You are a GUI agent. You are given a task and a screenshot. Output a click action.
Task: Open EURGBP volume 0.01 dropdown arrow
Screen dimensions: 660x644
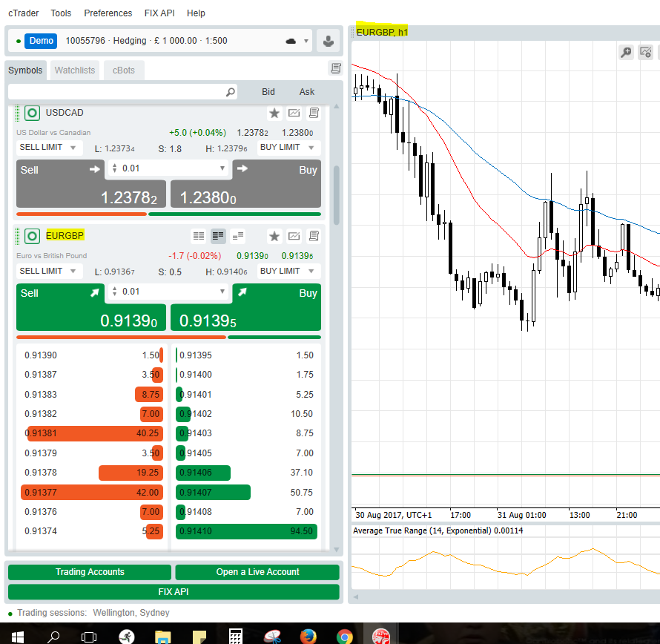tap(222, 292)
